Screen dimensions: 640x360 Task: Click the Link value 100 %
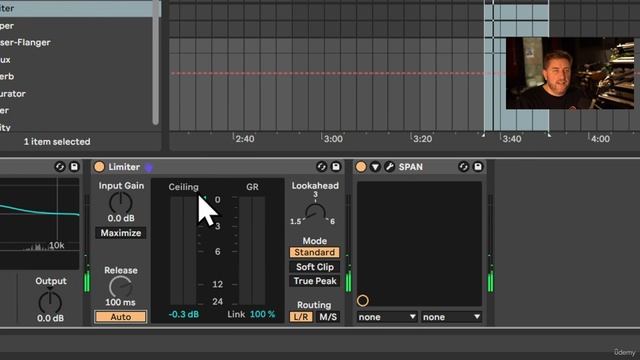262,314
